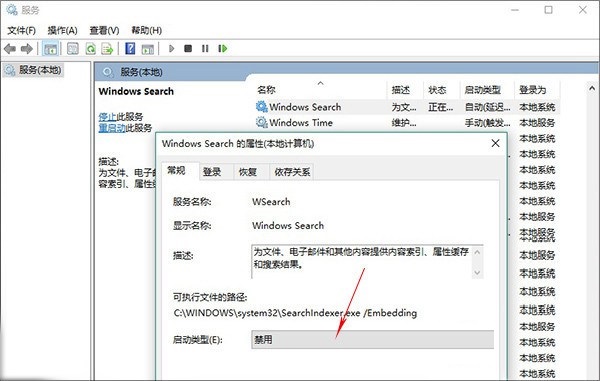Click the Forward arrow toolbar icon
This screenshot has height=381, width=600.
[26, 49]
